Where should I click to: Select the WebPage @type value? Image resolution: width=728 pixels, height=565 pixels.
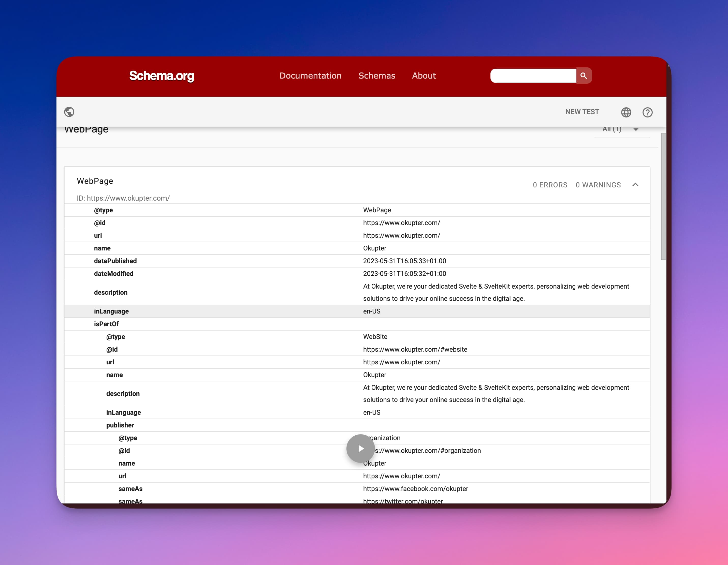377,210
